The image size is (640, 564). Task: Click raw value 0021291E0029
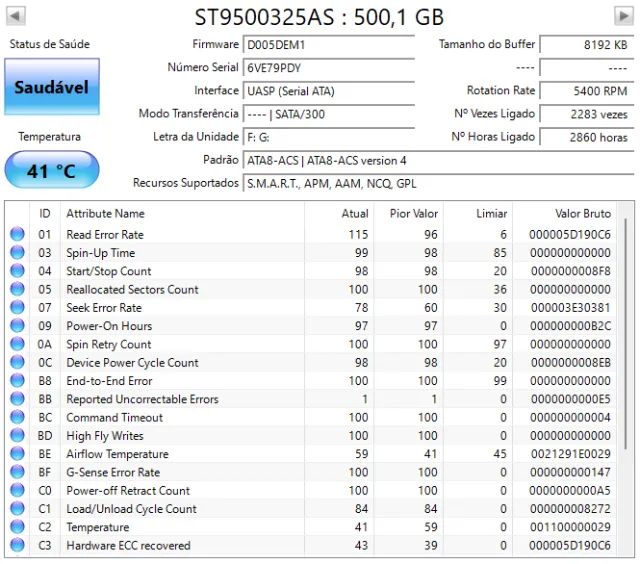coord(571,454)
